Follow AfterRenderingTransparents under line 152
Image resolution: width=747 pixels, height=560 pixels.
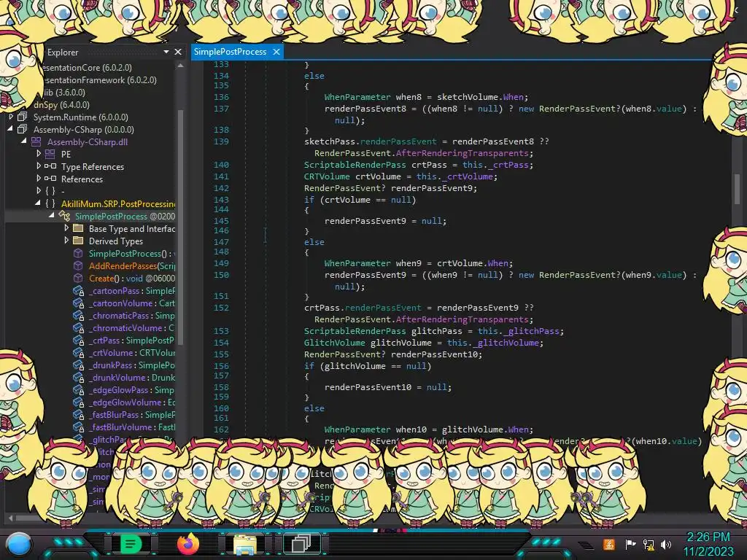[x=462, y=319]
